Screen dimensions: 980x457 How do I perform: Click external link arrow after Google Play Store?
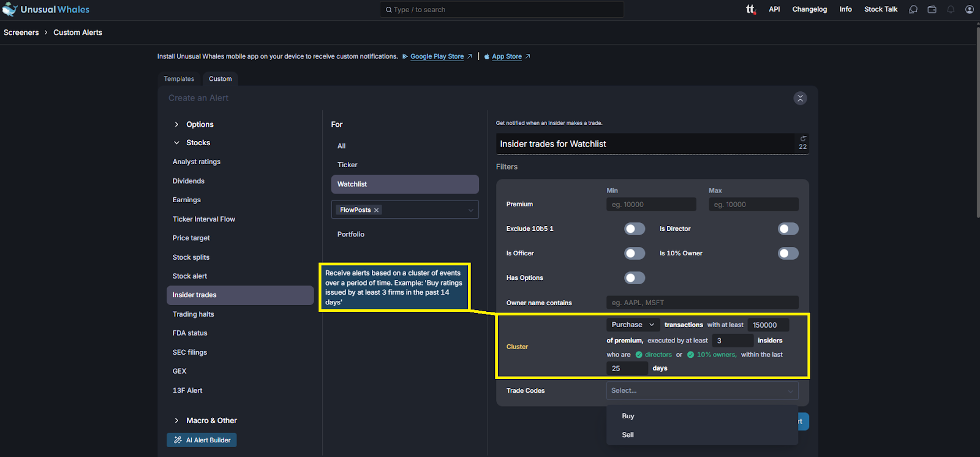pyautogui.click(x=470, y=56)
